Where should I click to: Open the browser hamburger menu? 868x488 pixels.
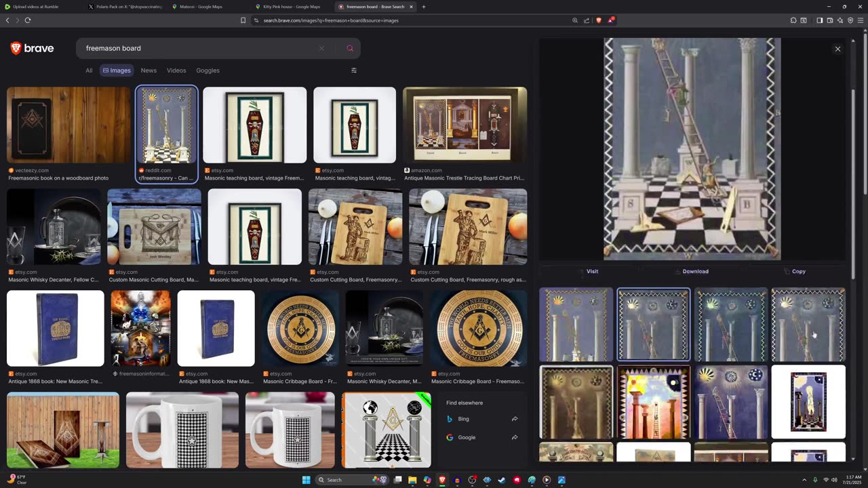[x=861, y=20]
